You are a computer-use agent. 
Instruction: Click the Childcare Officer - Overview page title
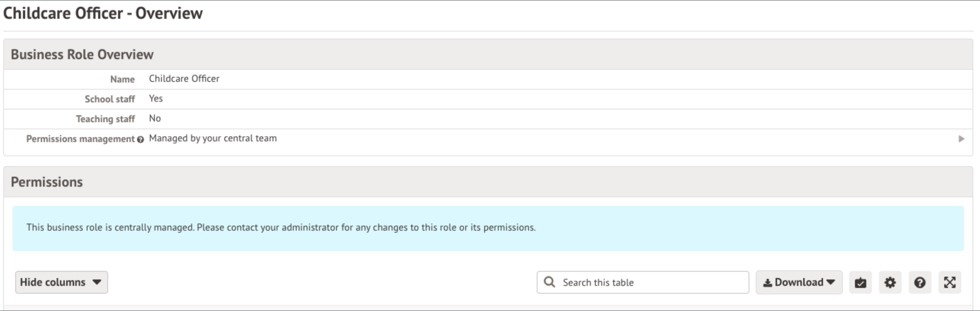tap(103, 13)
